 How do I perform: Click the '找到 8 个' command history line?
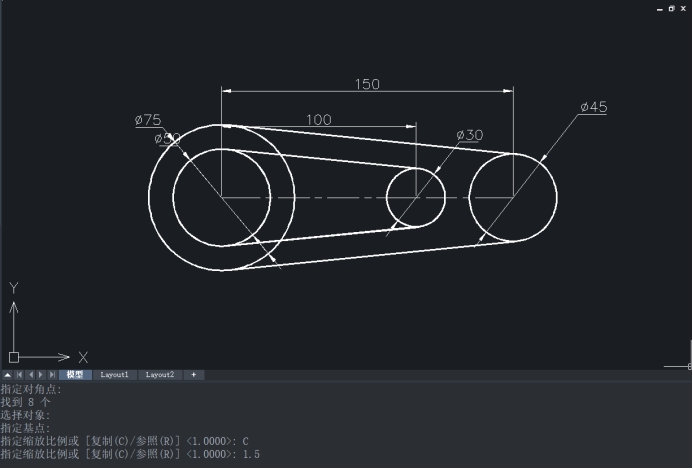(26, 402)
